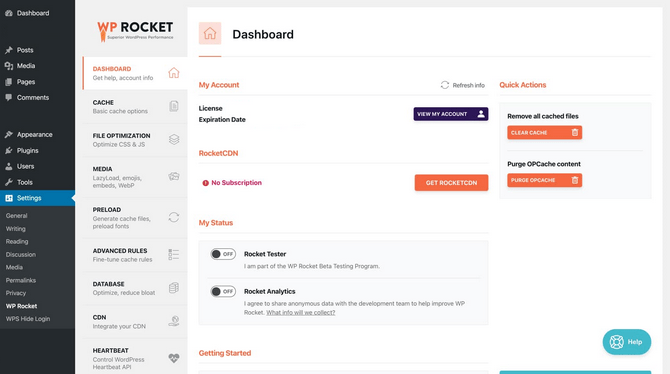The height and width of the screenshot is (374, 670).
Task: Turn on the Rocket Analytics toggle
Action: [223, 292]
